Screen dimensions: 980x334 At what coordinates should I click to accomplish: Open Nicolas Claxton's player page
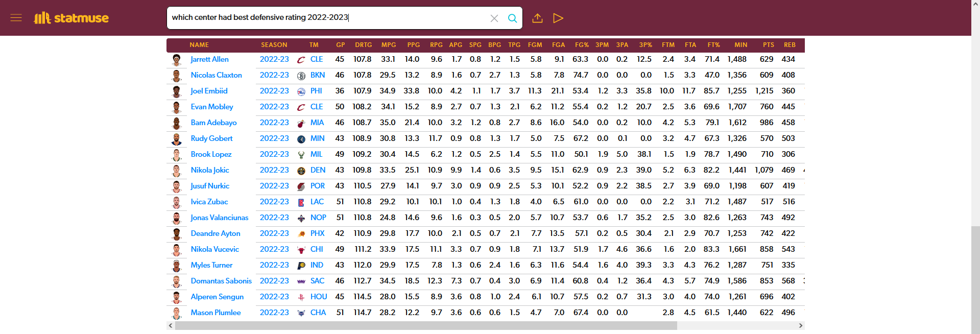(216, 75)
